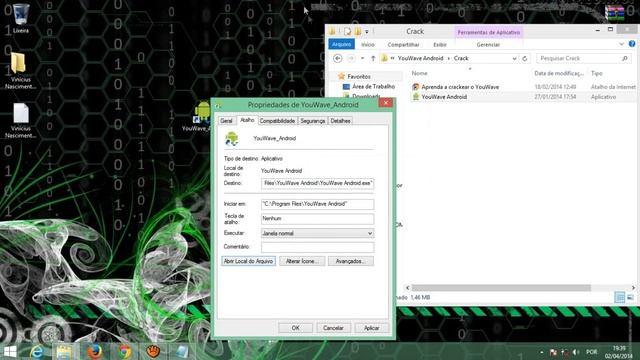
Task: Click Avançados button
Action: pos(351,261)
